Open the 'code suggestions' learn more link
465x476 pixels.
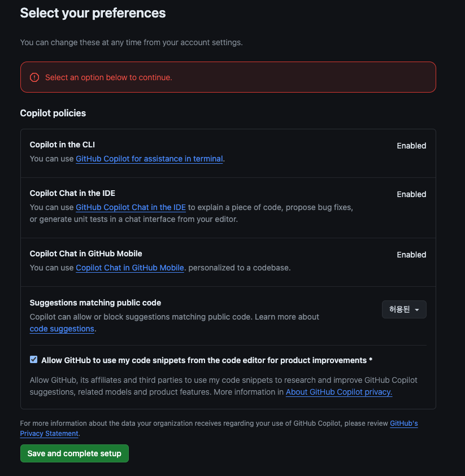point(62,329)
